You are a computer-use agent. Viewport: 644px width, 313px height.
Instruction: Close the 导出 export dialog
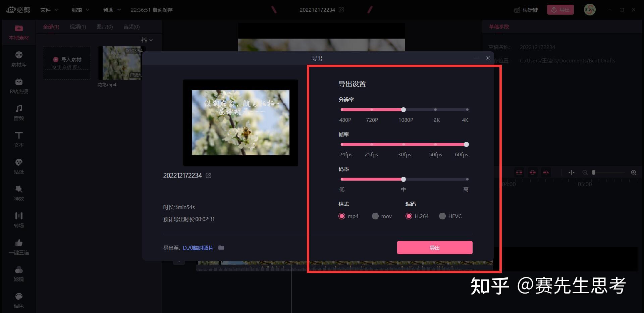click(x=488, y=58)
